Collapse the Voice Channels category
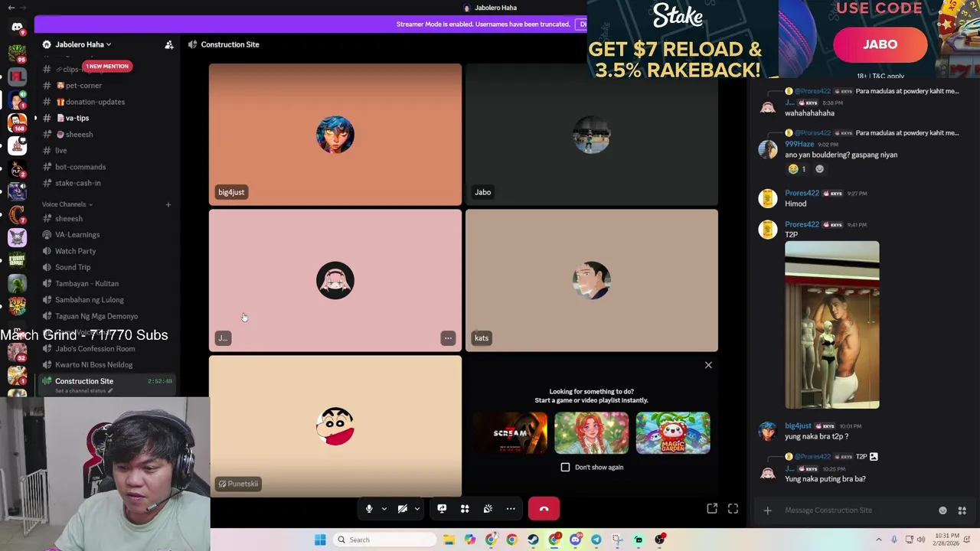The height and width of the screenshot is (551, 980). [x=67, y=204]
